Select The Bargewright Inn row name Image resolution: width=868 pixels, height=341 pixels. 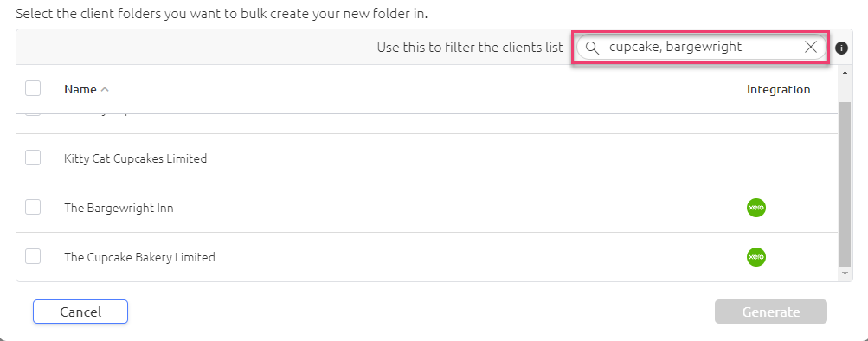click(119, 208)
